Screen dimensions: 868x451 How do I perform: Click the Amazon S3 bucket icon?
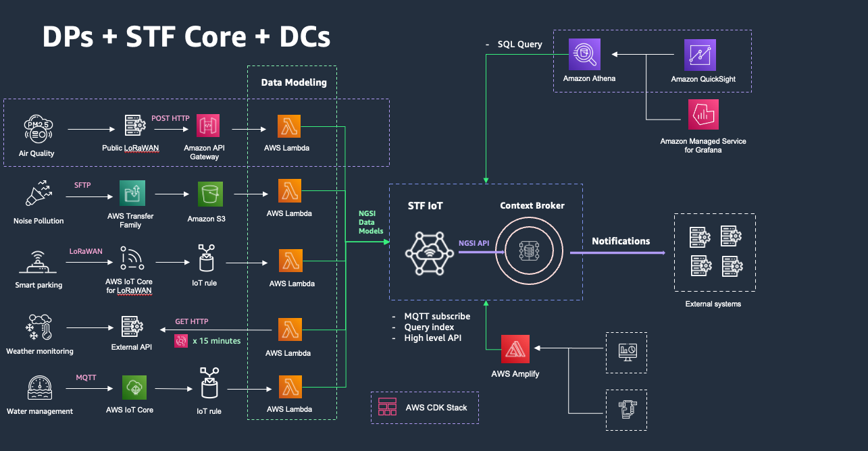[209, 194]
